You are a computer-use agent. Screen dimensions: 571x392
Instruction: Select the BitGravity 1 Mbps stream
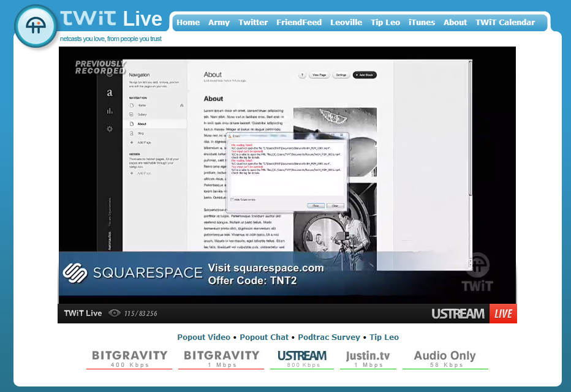(x=221, y=358)
